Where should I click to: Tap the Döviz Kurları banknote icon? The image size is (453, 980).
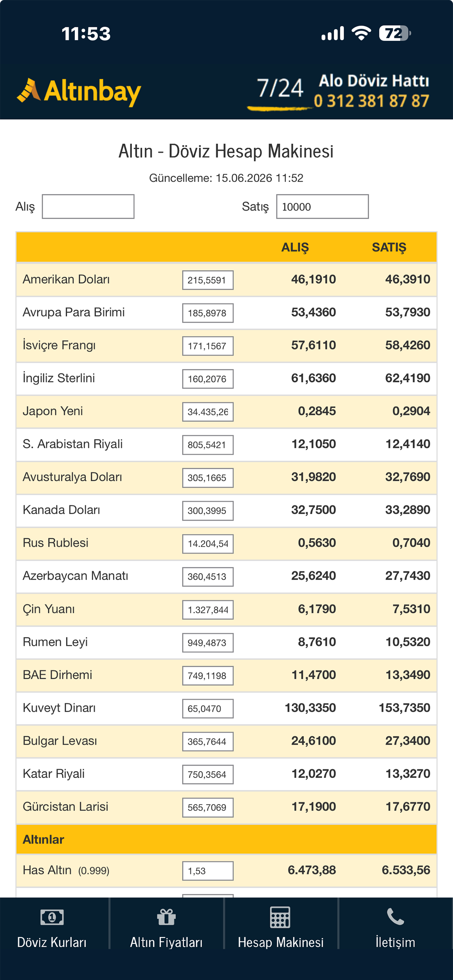point(52,917)
